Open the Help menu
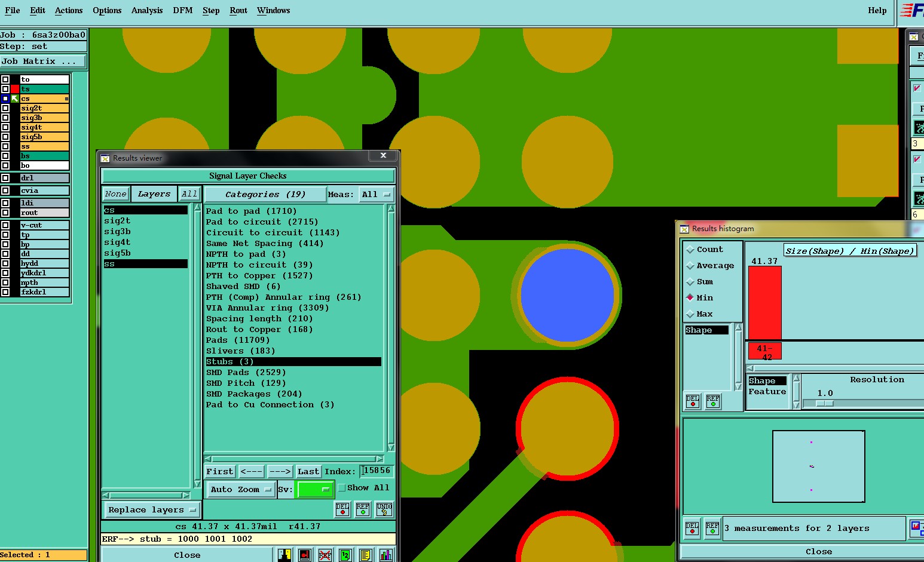Viewport: 924px width, 562px height. coord(877,10)
